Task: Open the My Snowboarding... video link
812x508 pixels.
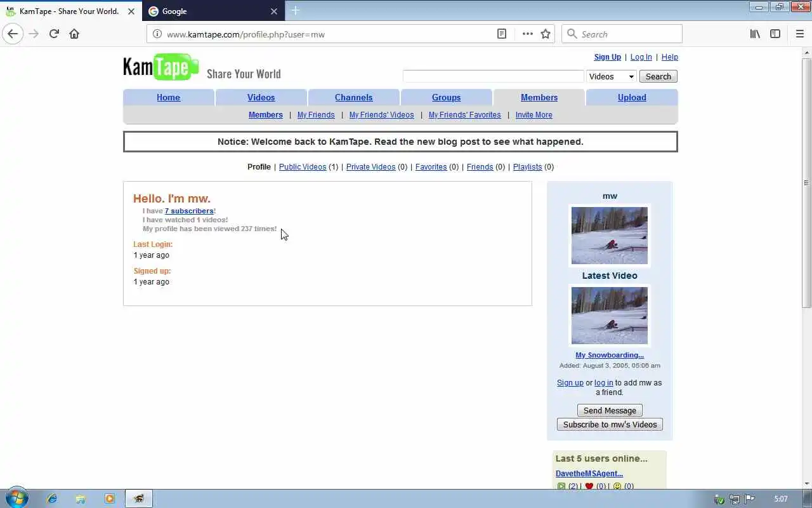Action: [610, 355]
